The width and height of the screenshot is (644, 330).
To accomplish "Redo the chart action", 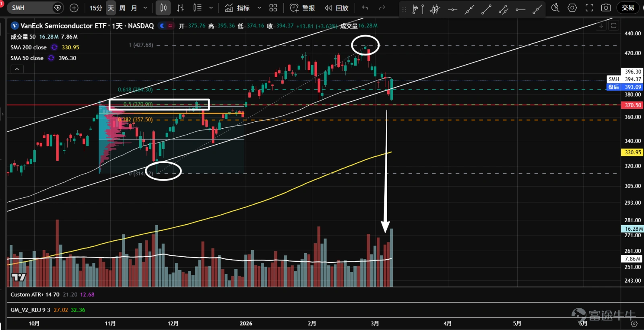I will [x=382, y=8].
